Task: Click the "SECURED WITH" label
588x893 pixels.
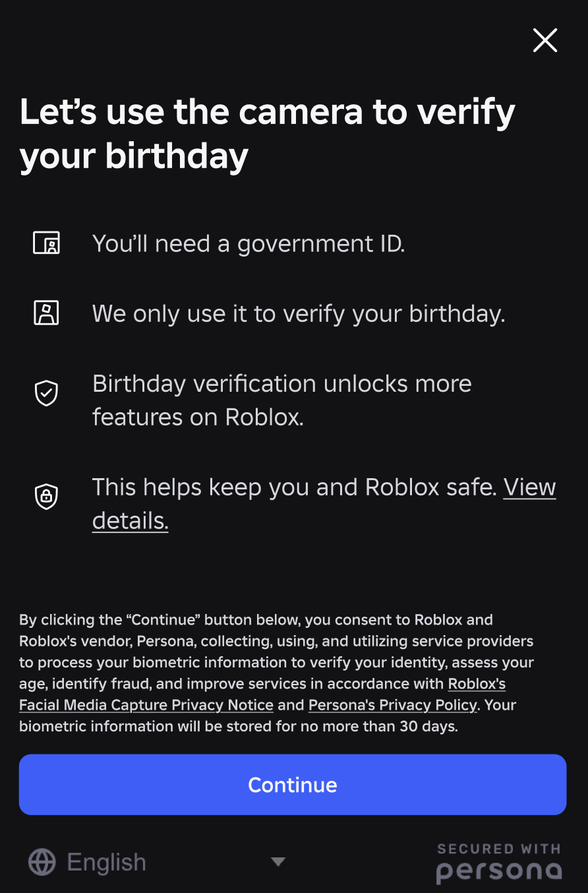Action: coord(498,849)
